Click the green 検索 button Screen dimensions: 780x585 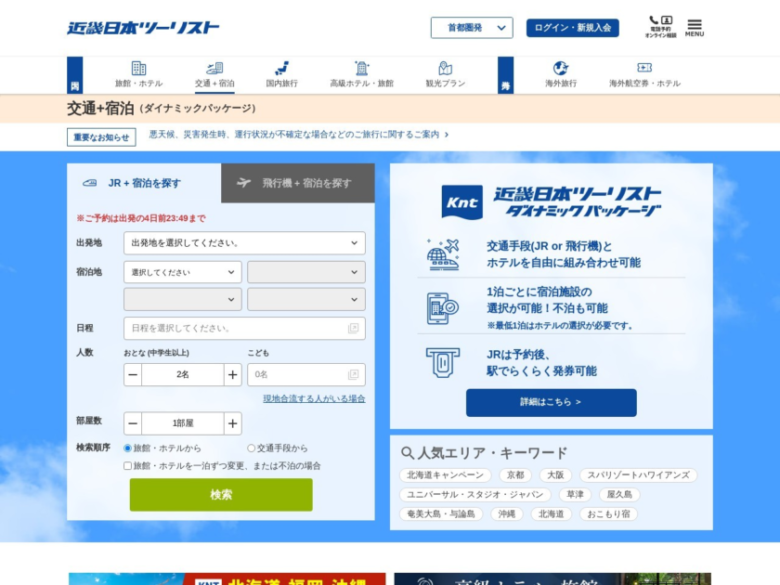(221, 494)
